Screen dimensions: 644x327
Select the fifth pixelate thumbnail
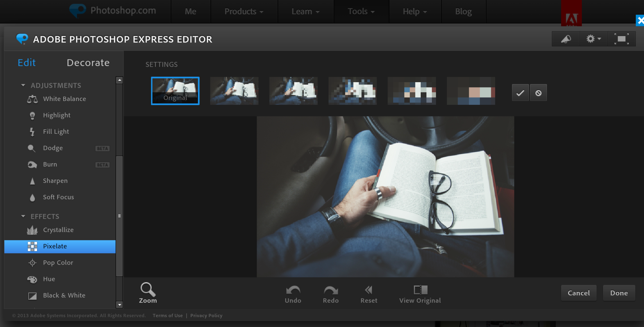tap(412, 91)
